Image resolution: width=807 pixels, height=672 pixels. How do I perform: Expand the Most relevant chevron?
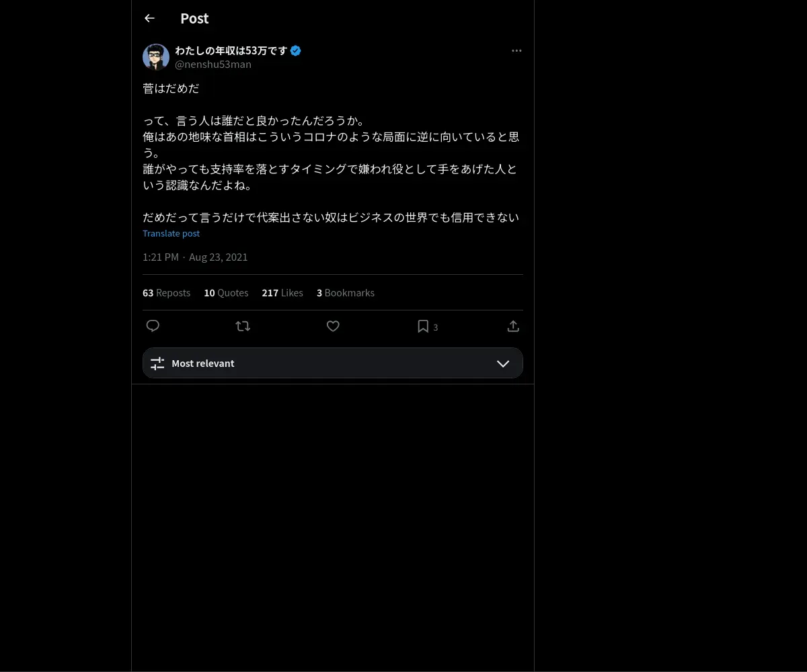click(503, 364)
